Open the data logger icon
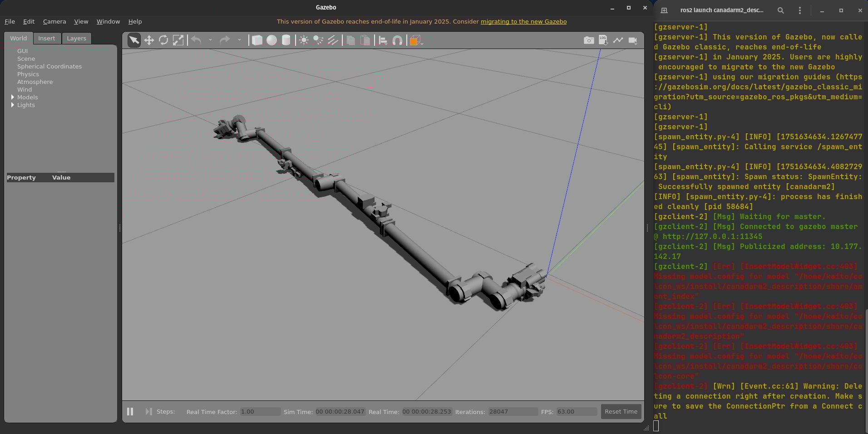This screenshot has height=434, width=868. click(603, 40)
